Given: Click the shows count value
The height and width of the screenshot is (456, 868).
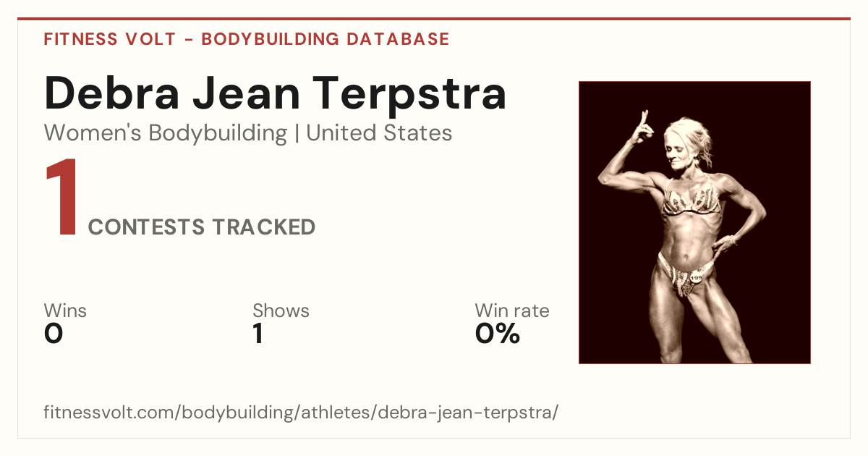Looking at the screenshot, I should pyautogui.click(x=258, y=334).
